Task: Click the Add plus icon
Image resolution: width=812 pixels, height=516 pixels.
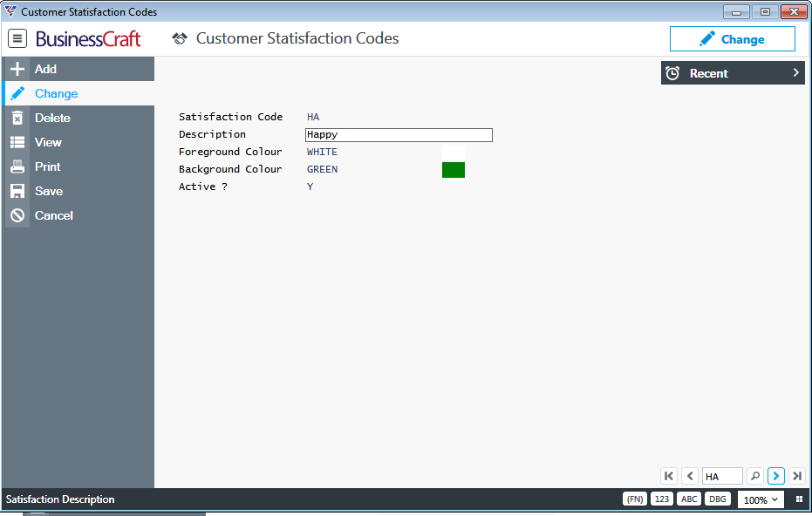Action: coord(17,69)
